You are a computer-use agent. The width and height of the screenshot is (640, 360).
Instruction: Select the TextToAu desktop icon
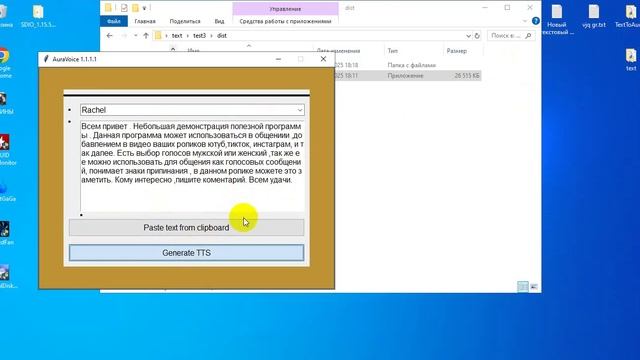(x=629, y=16)
